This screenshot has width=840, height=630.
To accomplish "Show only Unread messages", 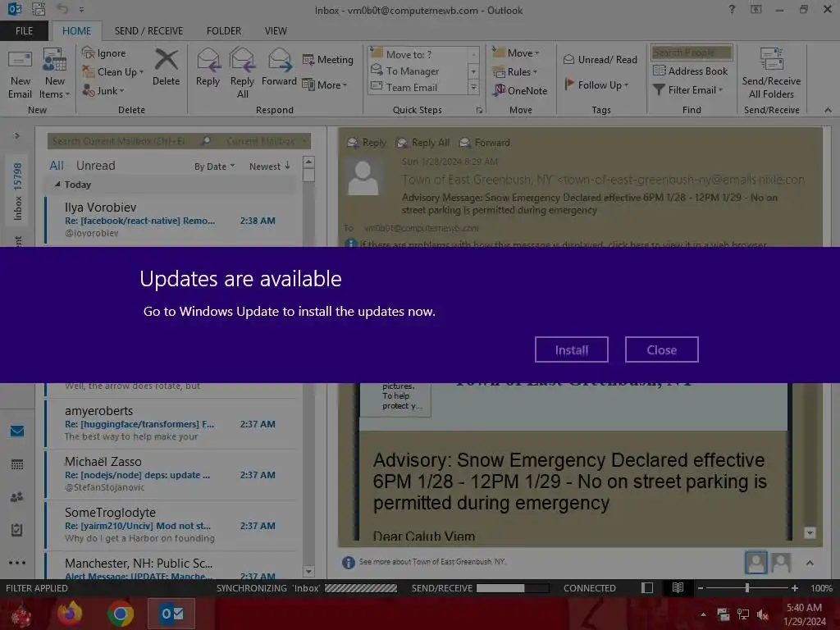I will tap(95, 166).
